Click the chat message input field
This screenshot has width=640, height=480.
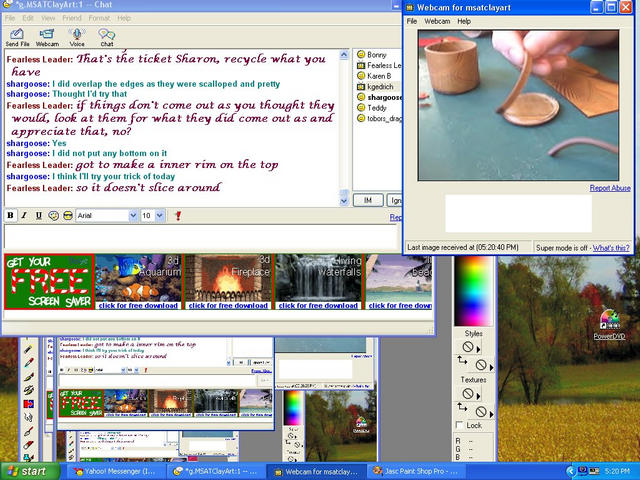click(201, 236)
